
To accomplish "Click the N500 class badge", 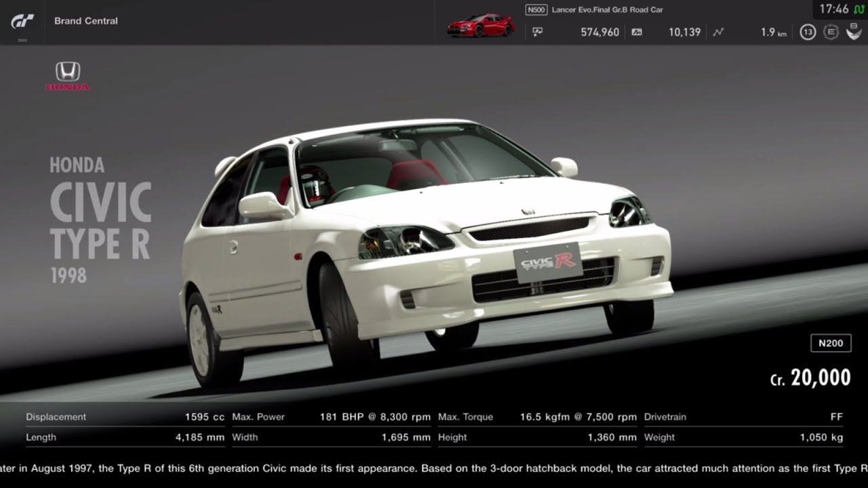I will point(536,10).
